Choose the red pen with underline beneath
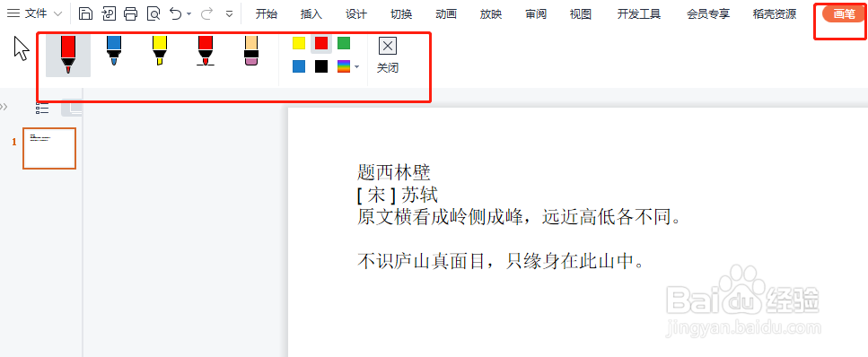The height and width of the screenshot is (357, 868). point(206,51)
